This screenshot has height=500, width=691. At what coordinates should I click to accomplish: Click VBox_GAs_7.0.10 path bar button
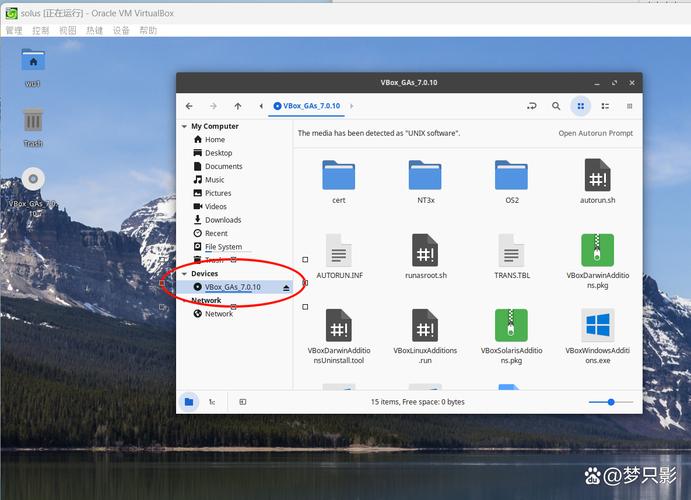[x=307, y=106]
